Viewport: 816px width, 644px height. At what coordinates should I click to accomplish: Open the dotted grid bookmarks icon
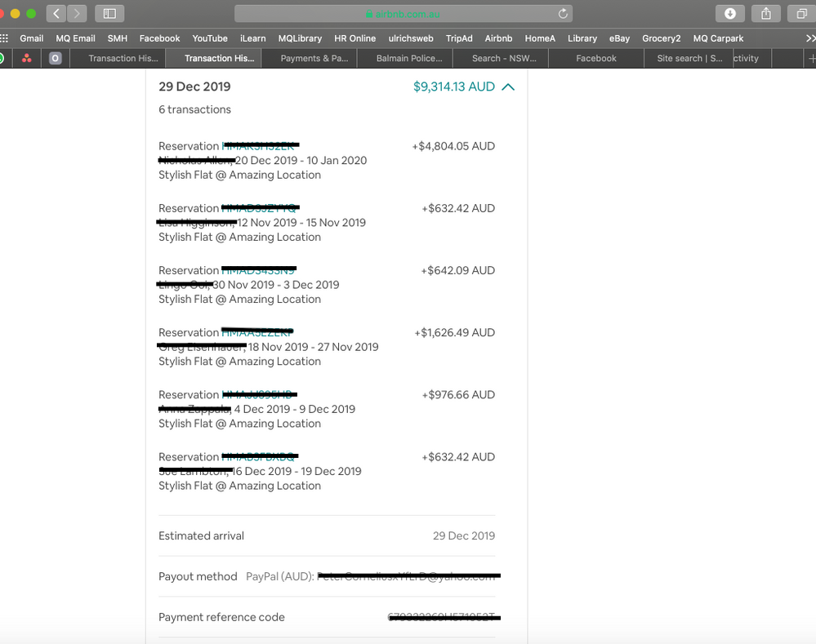tap(5, 38)
